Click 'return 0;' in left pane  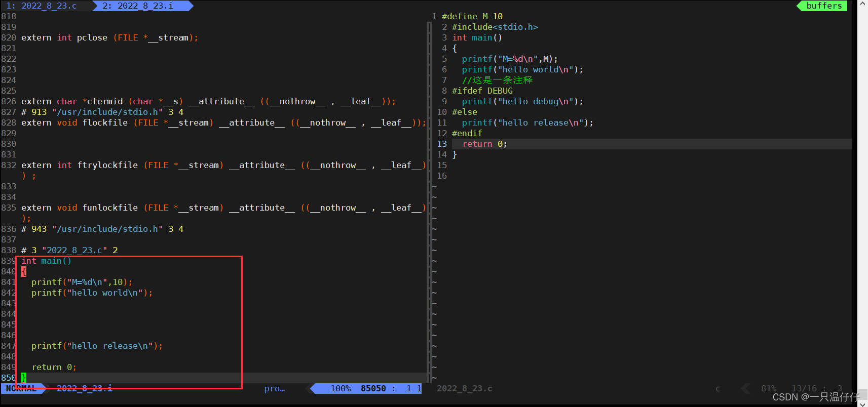[54, 367]
